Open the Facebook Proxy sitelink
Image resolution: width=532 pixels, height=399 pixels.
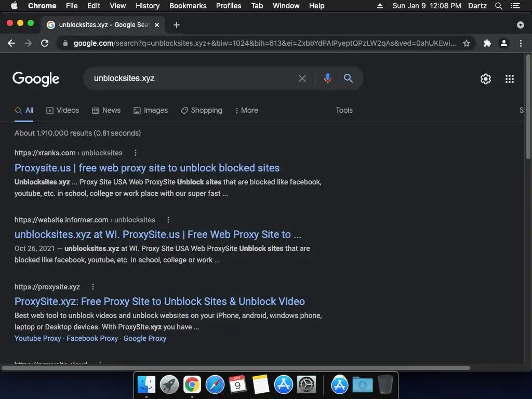[x=92, y=338]
